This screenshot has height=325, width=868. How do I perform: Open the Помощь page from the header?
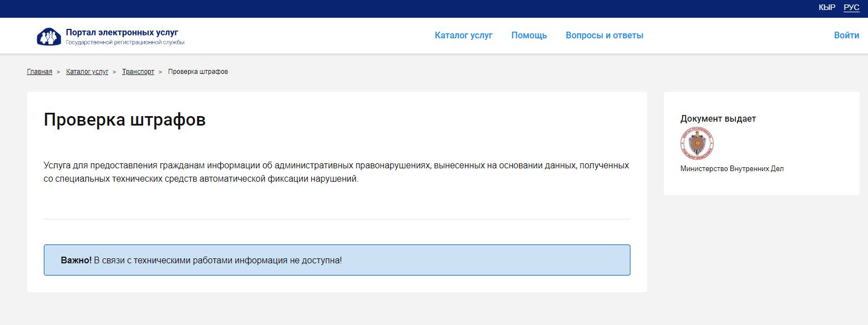coord(529,36)
